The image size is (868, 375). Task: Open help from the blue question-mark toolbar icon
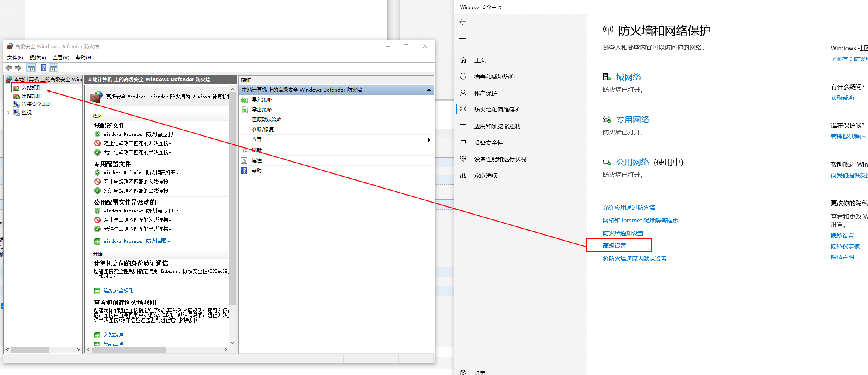pos(43,68)
